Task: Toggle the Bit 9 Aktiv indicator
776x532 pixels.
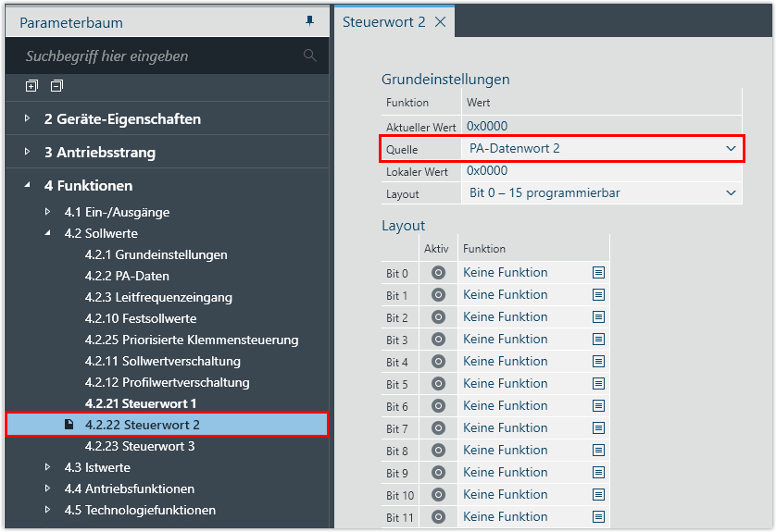Action: point(439,473)
